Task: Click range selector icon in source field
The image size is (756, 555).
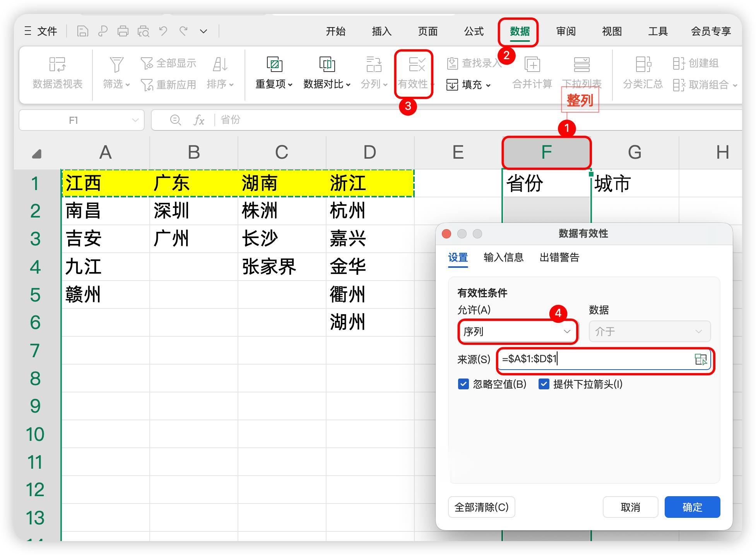Action: 701,360
